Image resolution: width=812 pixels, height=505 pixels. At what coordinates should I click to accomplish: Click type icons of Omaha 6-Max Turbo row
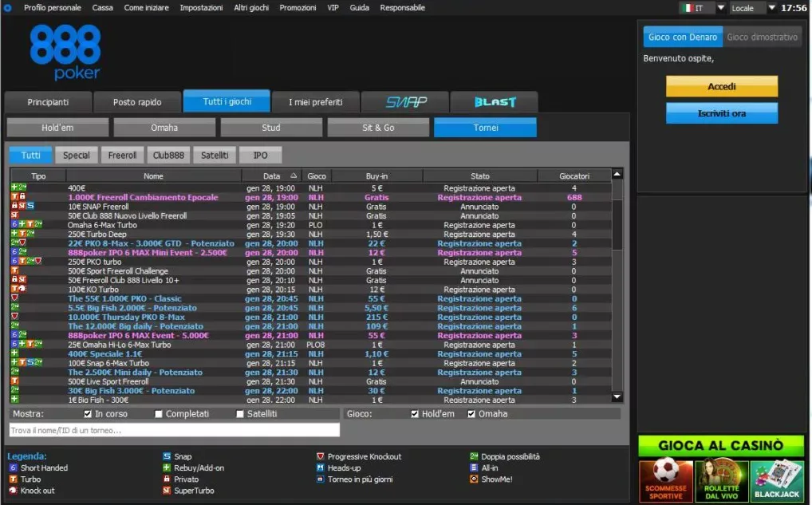click(26, 225)
